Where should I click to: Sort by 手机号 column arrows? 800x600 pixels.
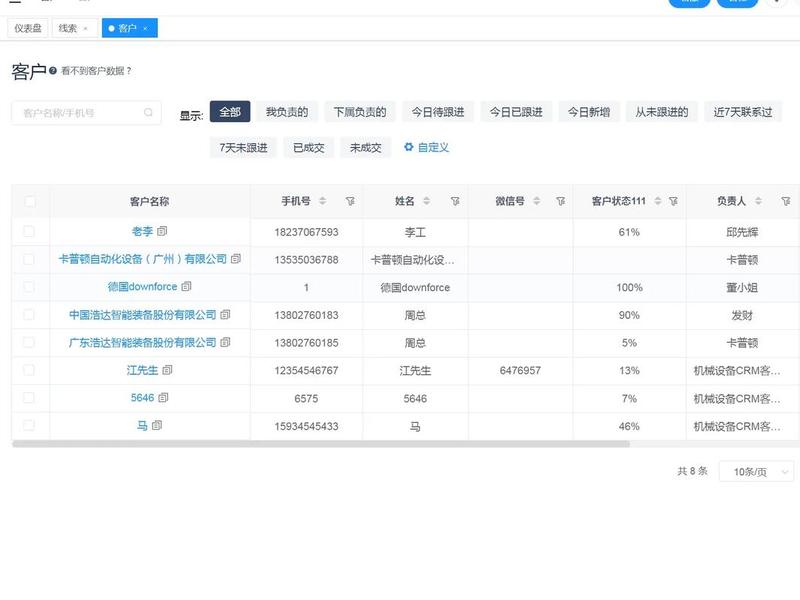[322, 201]
